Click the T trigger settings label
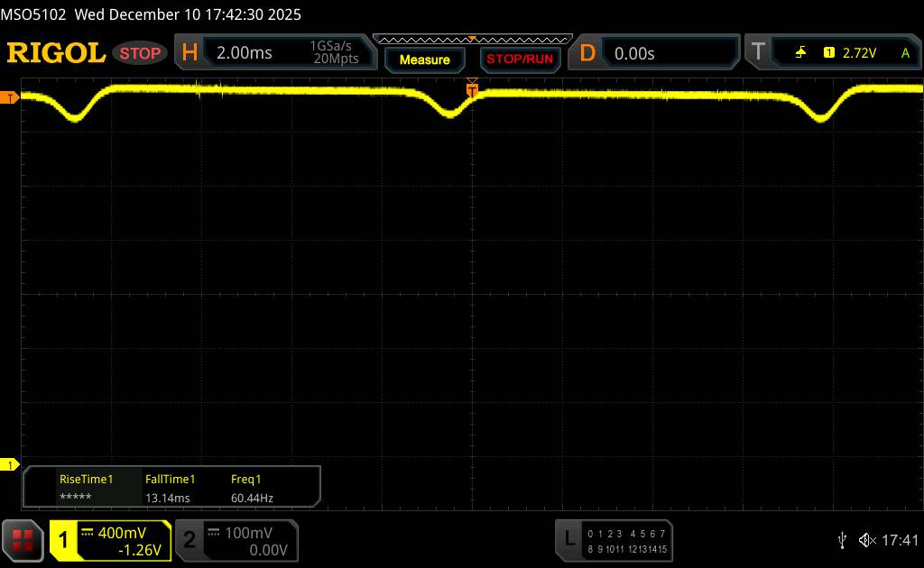This screenshot has width=924, height=568. (759, 53)
